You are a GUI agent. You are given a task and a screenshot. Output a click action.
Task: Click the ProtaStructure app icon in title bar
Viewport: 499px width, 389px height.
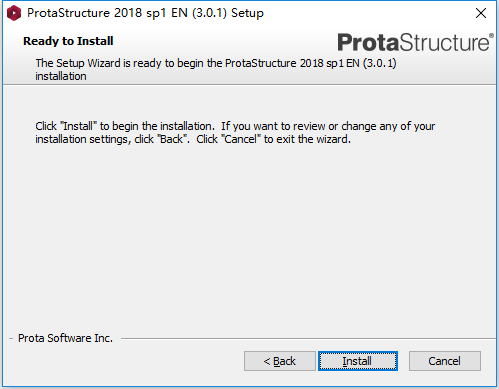click(14, 13)
